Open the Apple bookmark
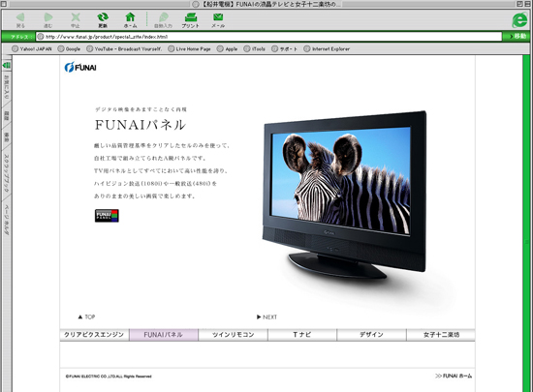 point(227,48)
